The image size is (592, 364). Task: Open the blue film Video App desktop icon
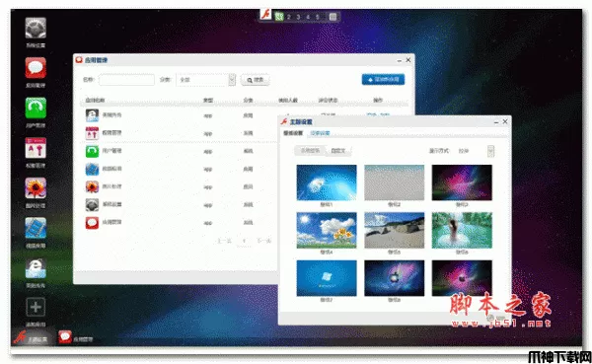pos(36,228)
